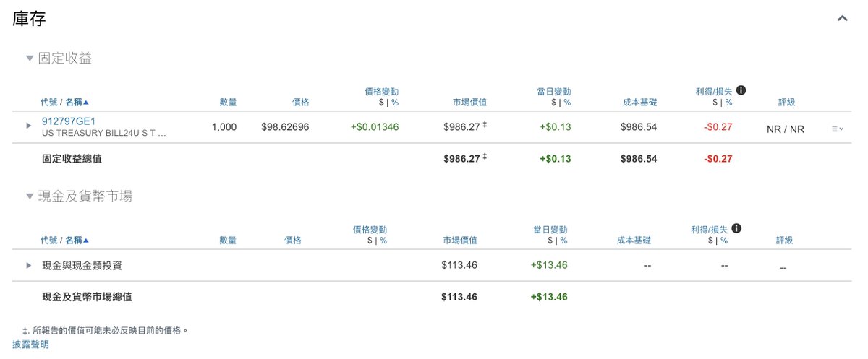
Task: Open row actions menu icon for Treasury Bill
Action: [837, 129]
